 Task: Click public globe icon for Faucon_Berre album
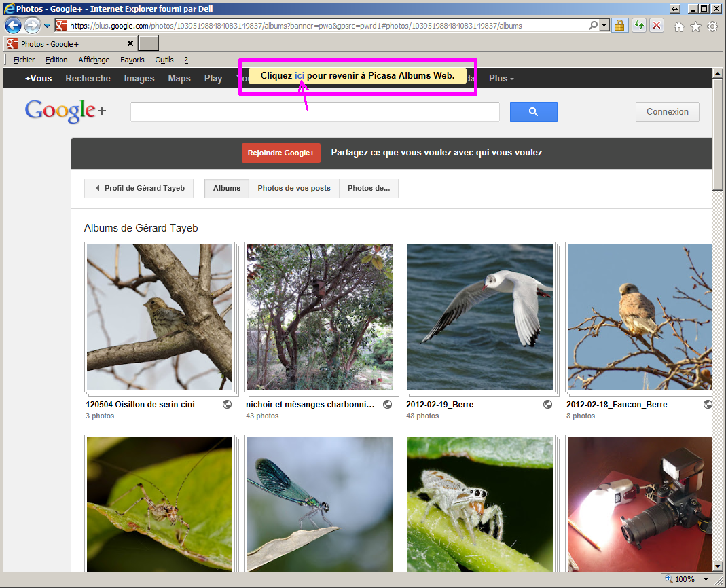[708, 404]
